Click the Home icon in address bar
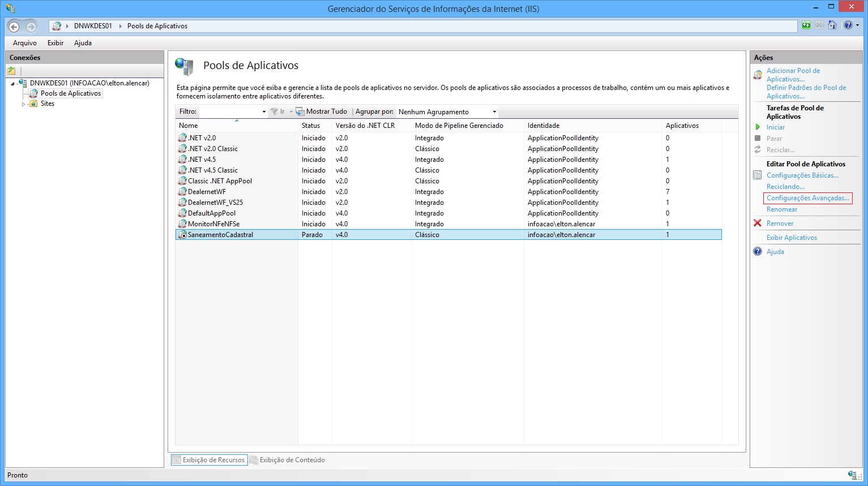 point(832,25)
